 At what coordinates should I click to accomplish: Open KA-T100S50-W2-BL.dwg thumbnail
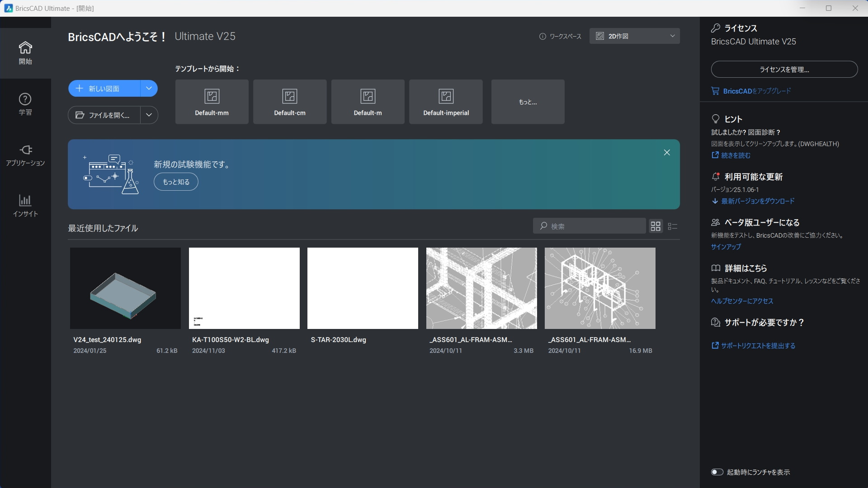[x=244, y=288]
